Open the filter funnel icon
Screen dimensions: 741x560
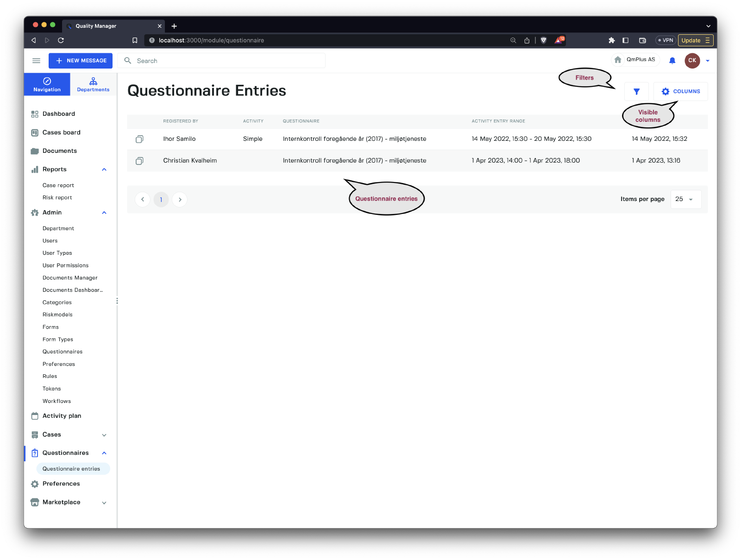636,92
